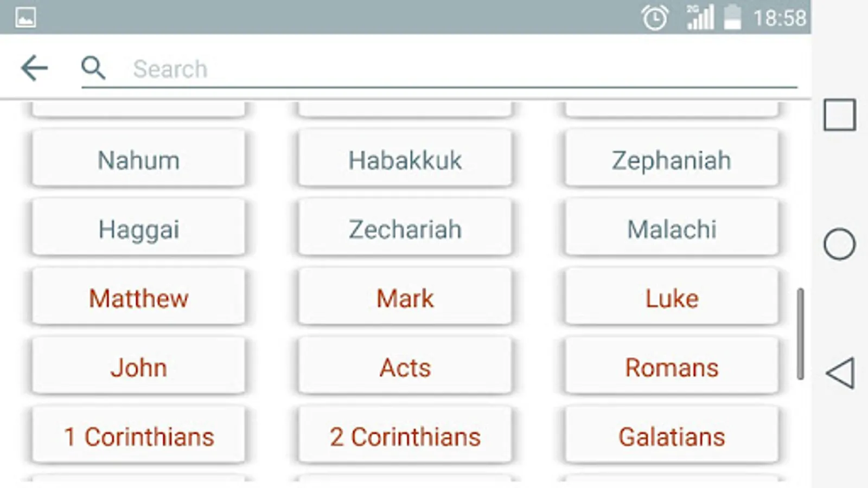This screenshot has height=488, width=868.
Task: Go to Romans
Action: (671, 367)
